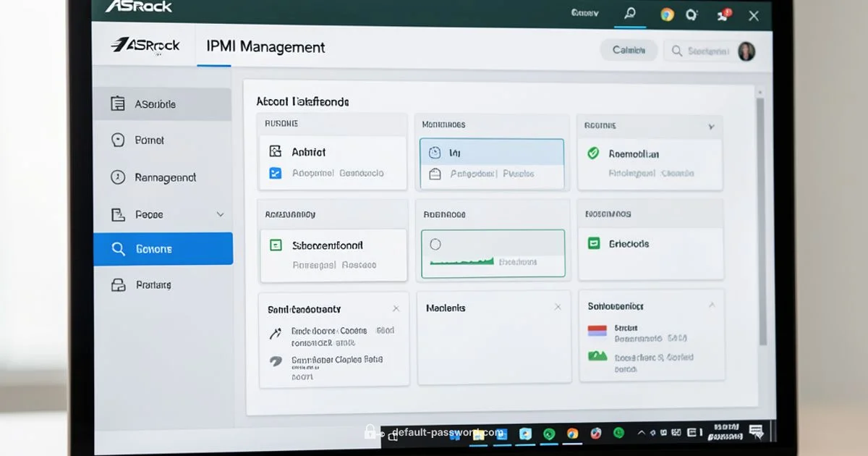Click the green checkmark icon beside Roomoblian
Image resolution: width=868 pixels, height=456 pixels.
pos(594,153)
